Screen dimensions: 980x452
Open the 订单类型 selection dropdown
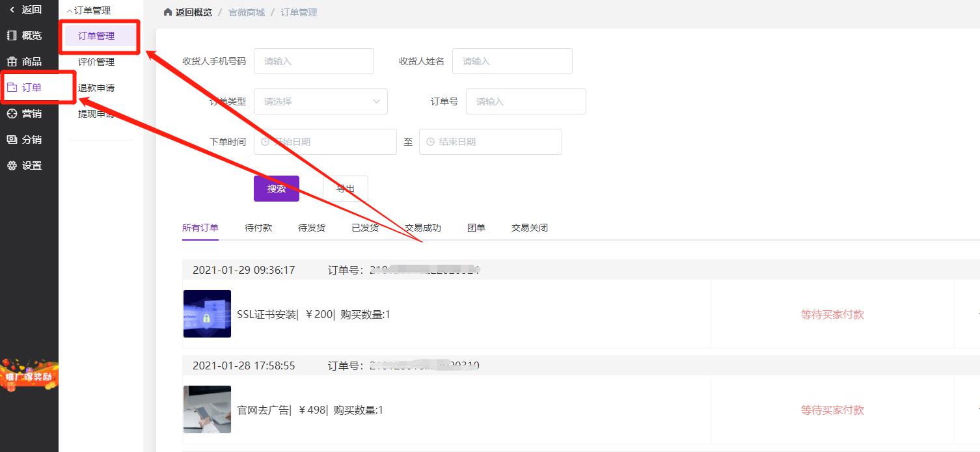click(320, 101)
